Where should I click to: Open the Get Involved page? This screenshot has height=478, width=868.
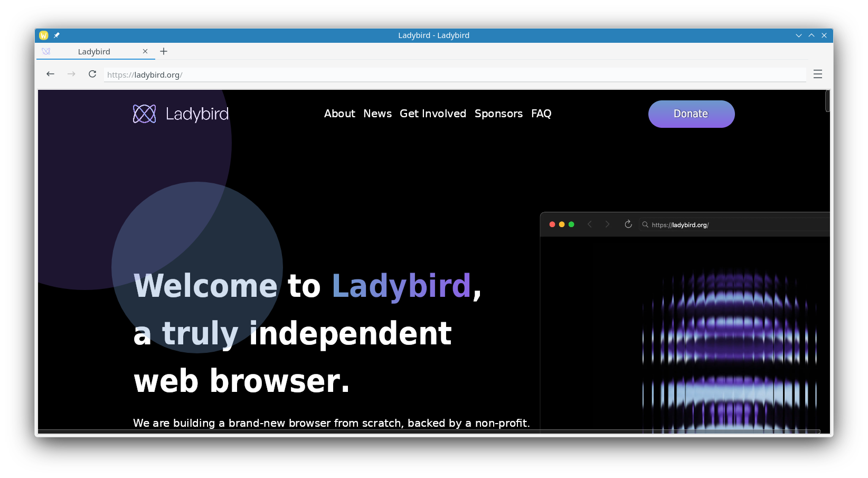coord(433,114)
